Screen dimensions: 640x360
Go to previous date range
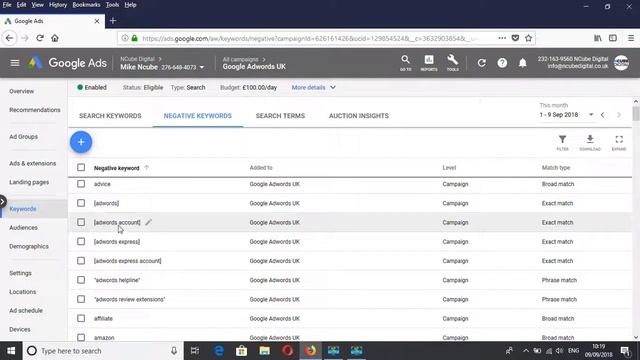pyautogui.click(x=602, y=115)
